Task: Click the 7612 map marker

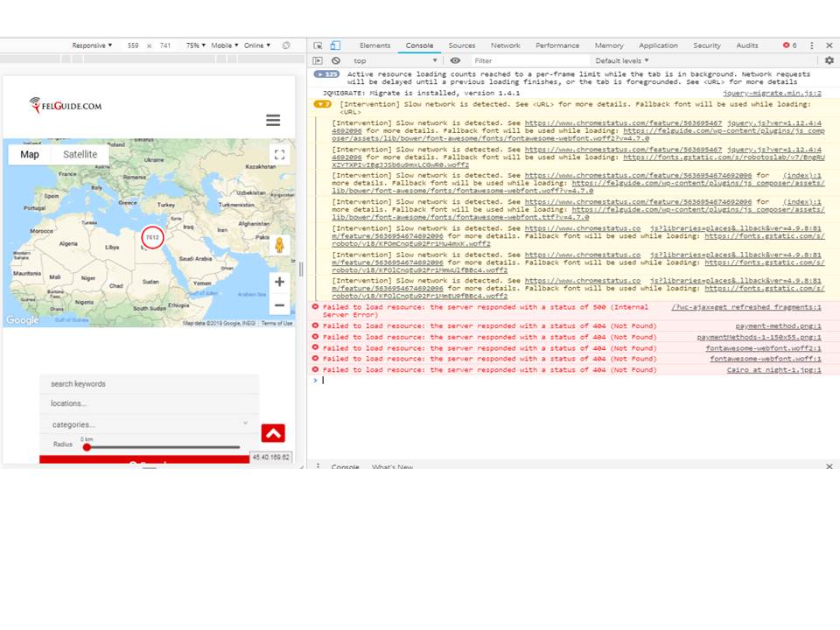Action: (152, 237)
